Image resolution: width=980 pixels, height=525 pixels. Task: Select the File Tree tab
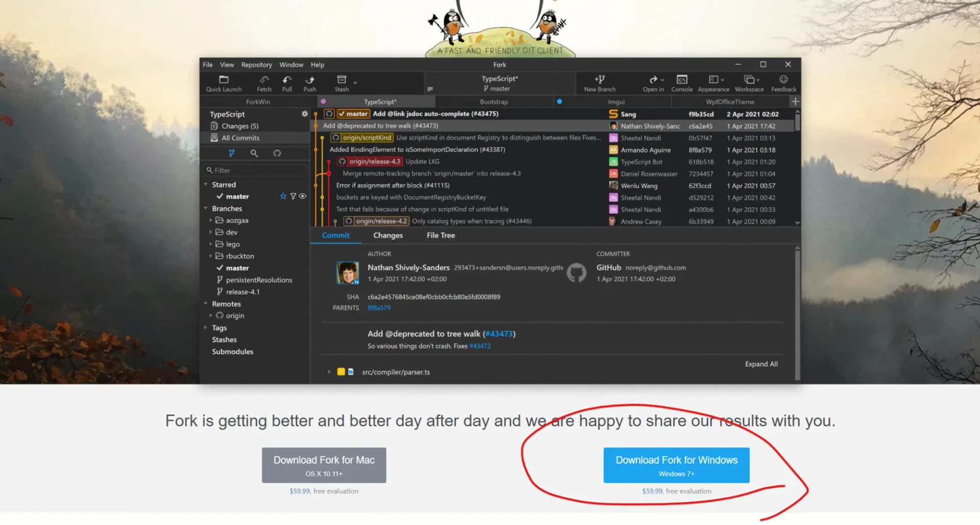(x=441, y=235)
